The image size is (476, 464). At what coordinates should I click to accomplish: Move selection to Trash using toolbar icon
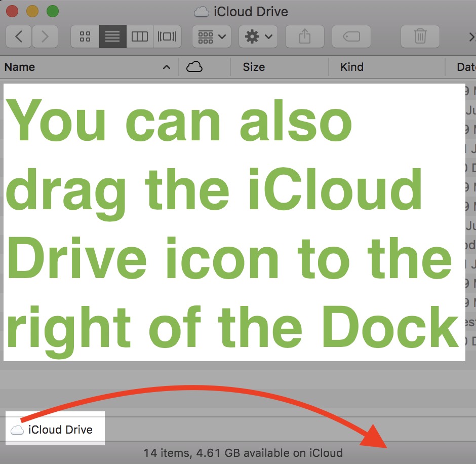pyautogui.click(x=420, y=36)
